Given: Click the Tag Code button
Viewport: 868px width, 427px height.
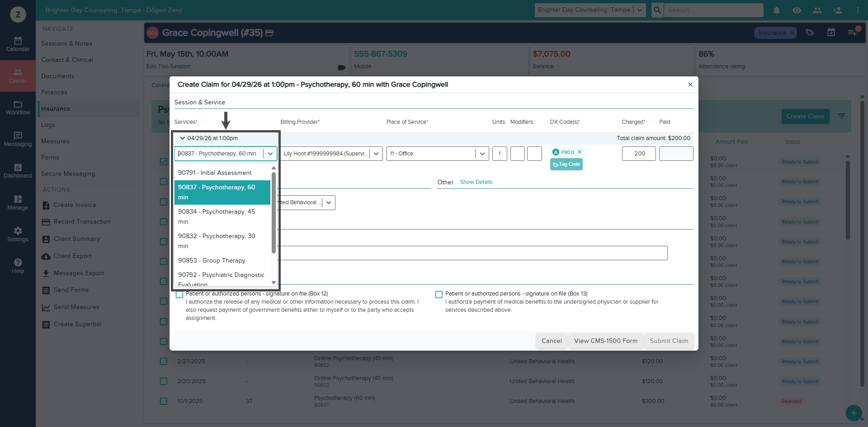Looking at the screenshot, I should coord(566,164).
